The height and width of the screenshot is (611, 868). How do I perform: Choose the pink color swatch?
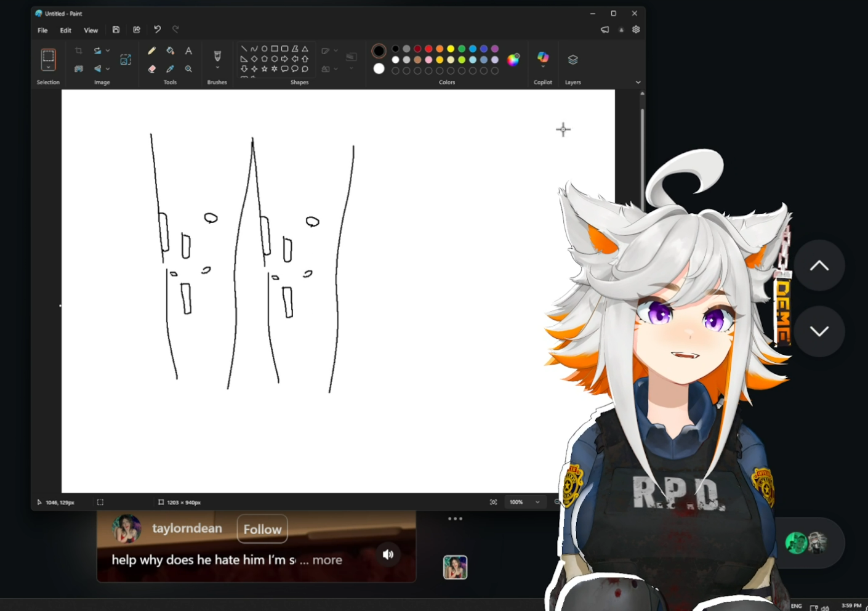[x=428, y=60]
